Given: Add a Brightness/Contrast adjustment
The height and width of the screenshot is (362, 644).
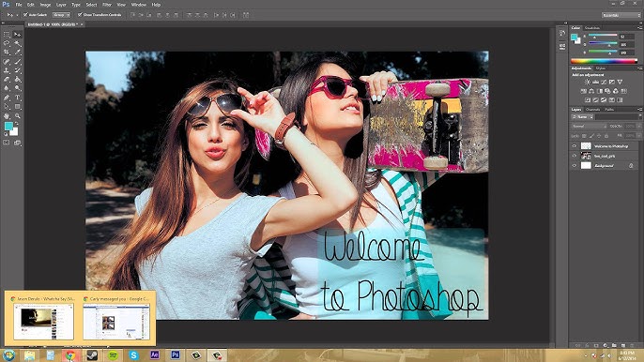Looking at the screenshot, I should pyautogui.click(x=588, y=83).
